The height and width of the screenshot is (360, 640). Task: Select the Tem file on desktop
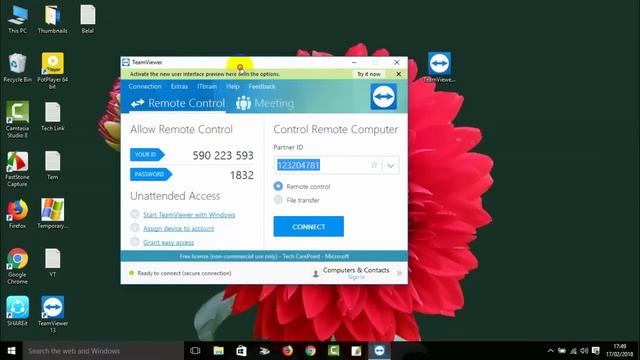[53, 165]
